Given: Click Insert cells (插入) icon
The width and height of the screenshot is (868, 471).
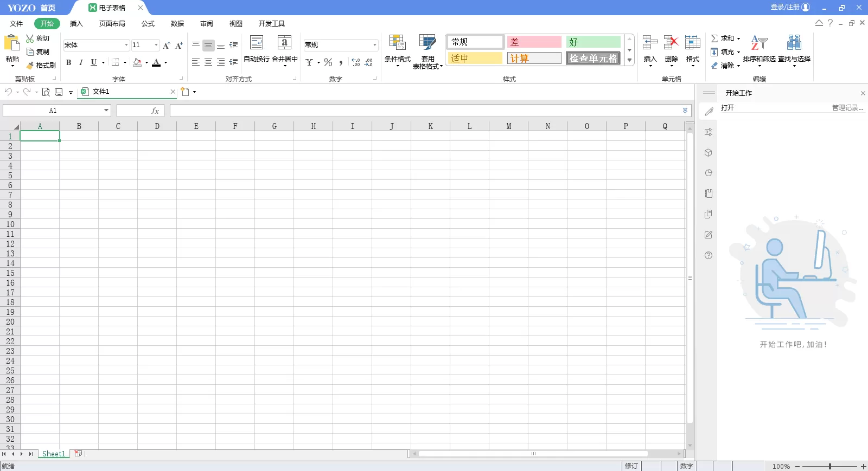Looking at the screenshot, I should pyautogui.click(x=650, y=43).
